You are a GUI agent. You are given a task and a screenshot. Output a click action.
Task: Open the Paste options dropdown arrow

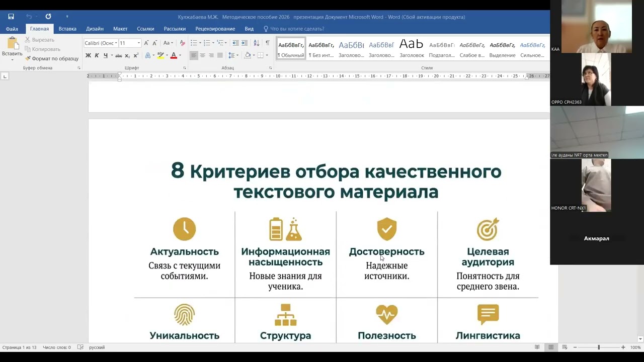coord(12,59)
